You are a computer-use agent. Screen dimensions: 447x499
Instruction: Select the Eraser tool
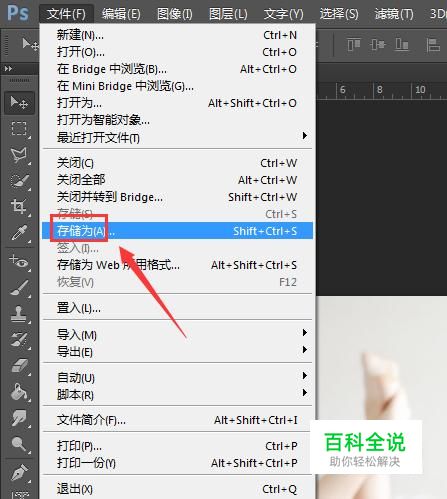click(x=19, y=366)
